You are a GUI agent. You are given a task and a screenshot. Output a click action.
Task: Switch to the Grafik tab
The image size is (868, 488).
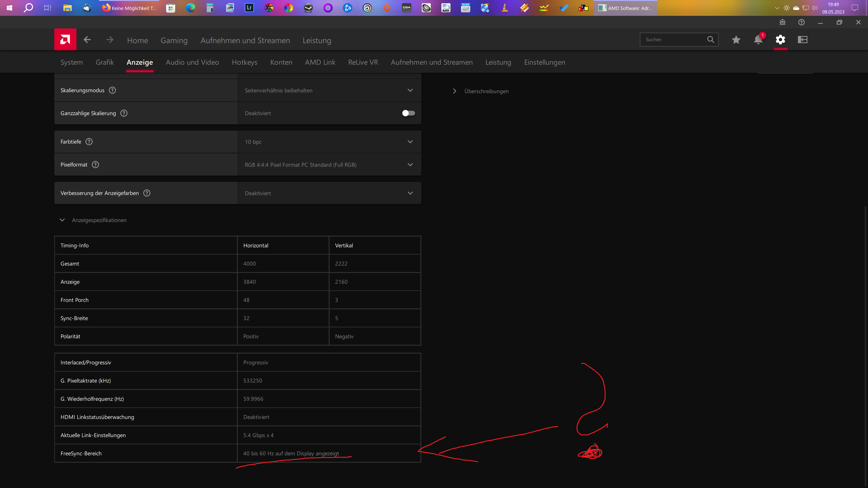point(104,62)
